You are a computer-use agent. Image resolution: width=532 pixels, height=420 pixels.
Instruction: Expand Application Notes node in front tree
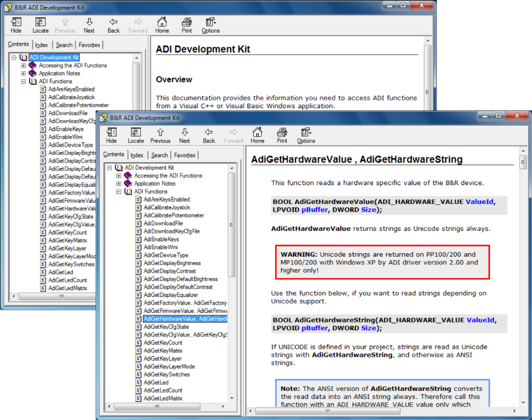point(119,183)
